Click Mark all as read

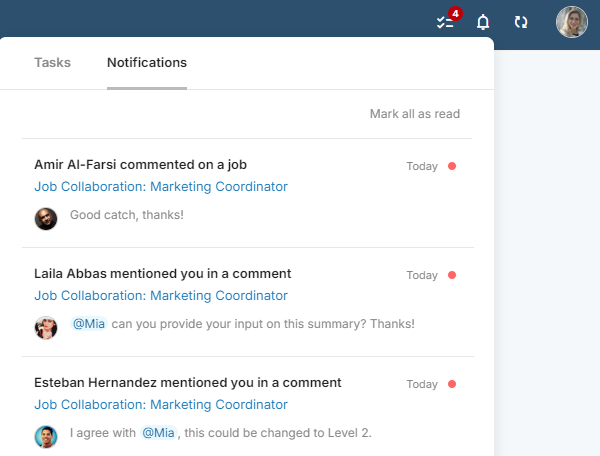click(415, 114)
